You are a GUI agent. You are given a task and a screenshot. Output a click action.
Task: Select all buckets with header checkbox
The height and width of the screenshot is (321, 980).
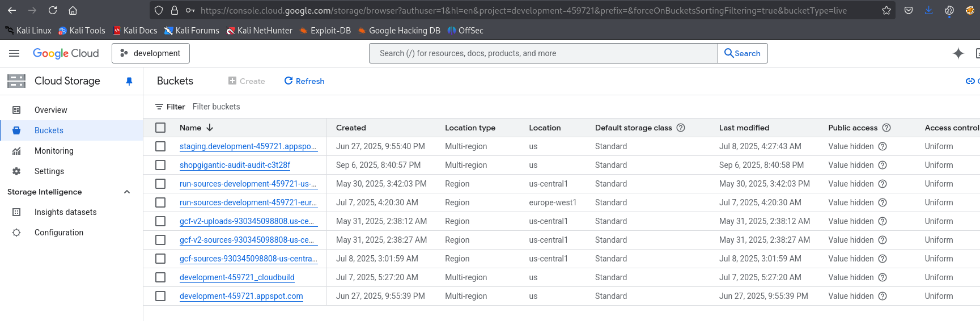(160, 128)
